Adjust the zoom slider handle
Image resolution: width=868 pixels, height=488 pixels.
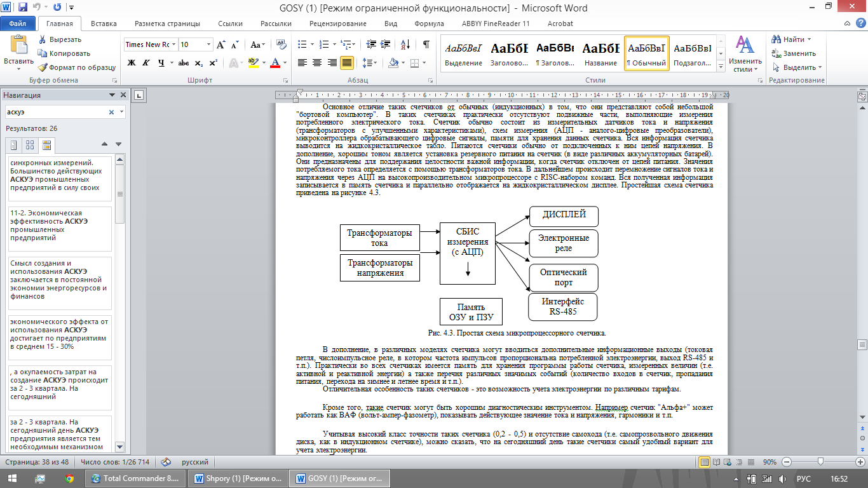tap(821, 462)
